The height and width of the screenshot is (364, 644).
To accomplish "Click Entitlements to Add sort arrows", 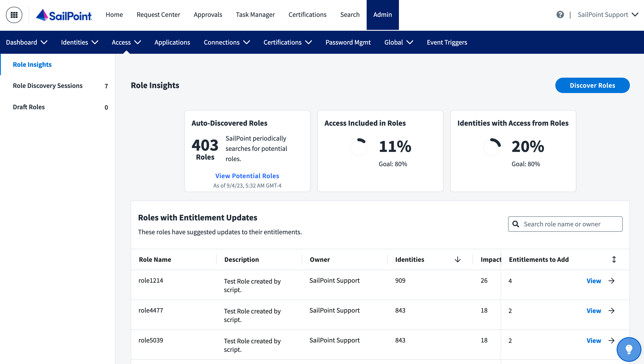I will (x=614, y=259).
